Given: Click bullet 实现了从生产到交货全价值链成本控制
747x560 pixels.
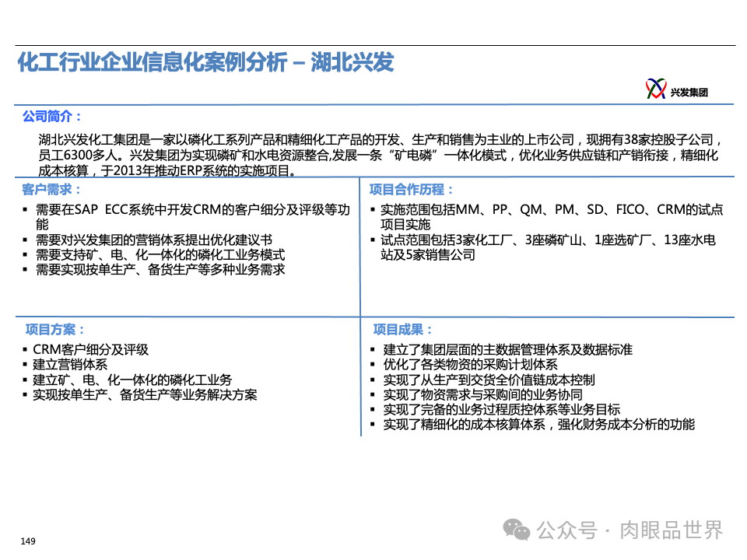Looking at the screenshot, I should (x=489, y=380).
